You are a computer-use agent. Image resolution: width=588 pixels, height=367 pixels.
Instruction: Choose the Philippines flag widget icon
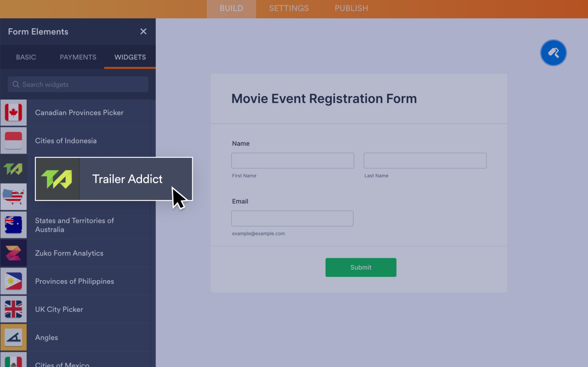13,281
